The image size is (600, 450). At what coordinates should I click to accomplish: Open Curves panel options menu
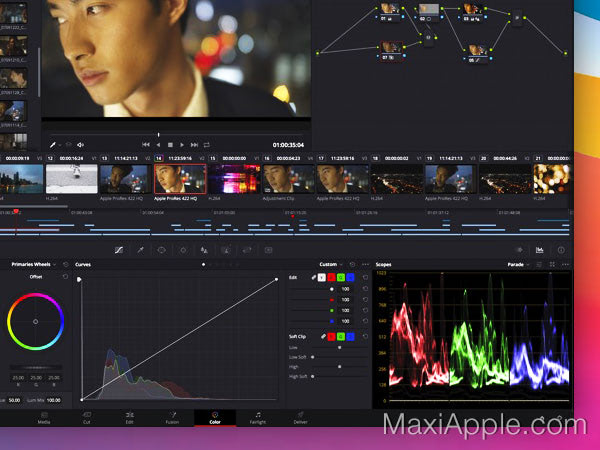coord(365,264)
